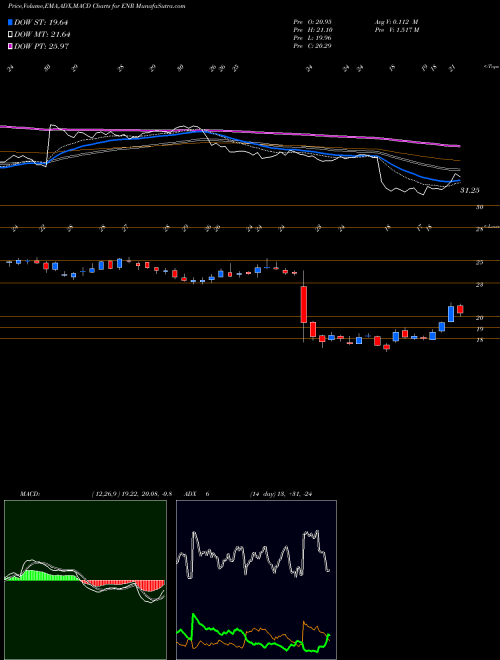Click the MACD: indicator title
This screenshot has width=500, height=660.
(29, 494)
